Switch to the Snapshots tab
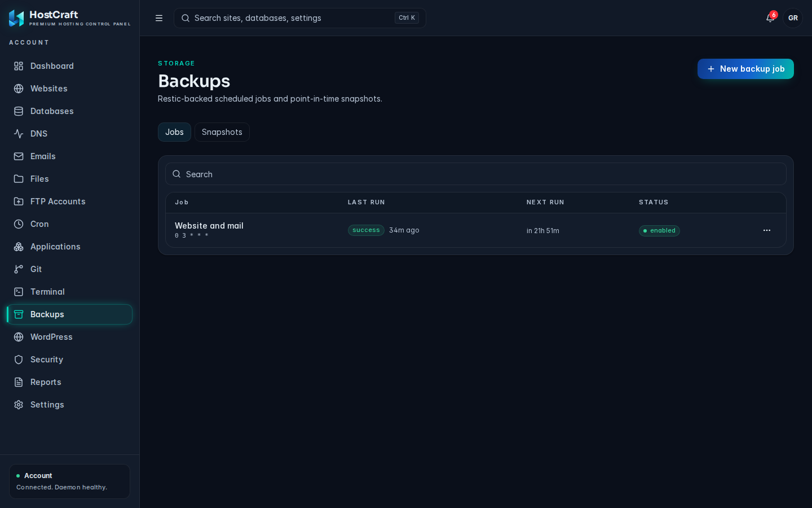The image size is (812, 508). tap(222, 132)
